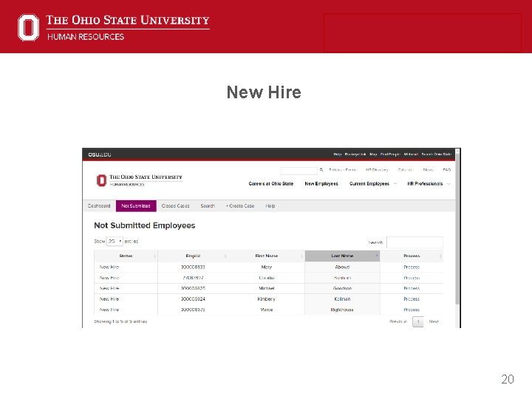
Task: Click Emplid cell in Kimberly's row
Action: click(193, 299)
